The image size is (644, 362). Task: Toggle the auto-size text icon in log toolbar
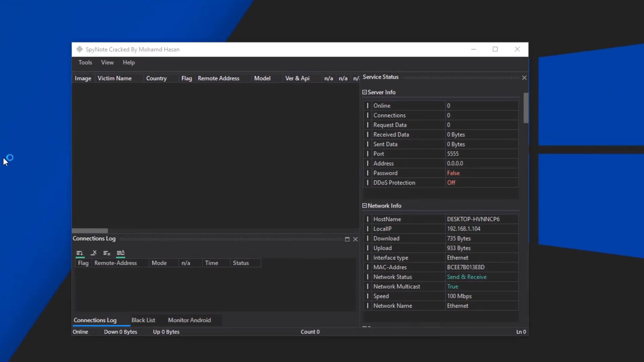120,253
